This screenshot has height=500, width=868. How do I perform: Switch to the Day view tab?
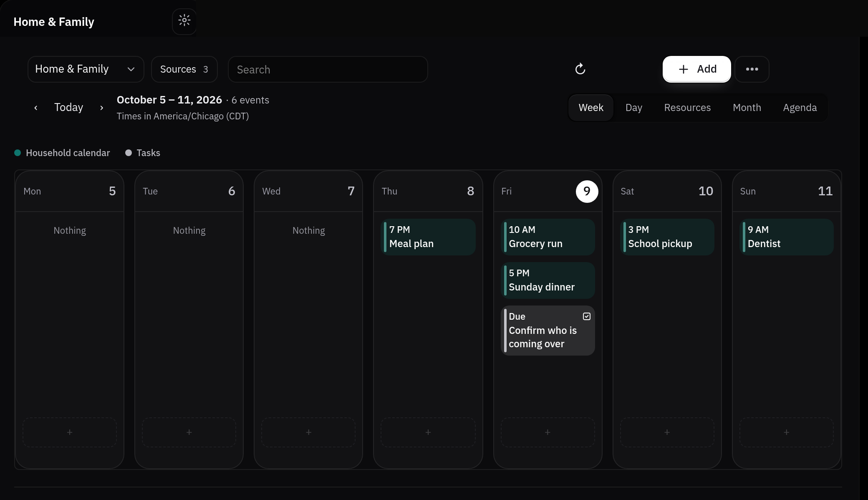pyautogui.click(x=633, y=108)
